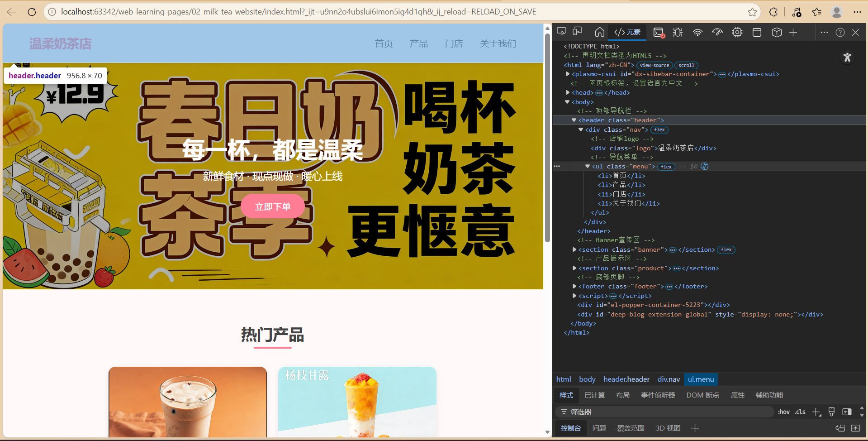Screen dimensions: 868x441
Task: Select header.header in the breadcrumb bar
Action: [626, 379]
